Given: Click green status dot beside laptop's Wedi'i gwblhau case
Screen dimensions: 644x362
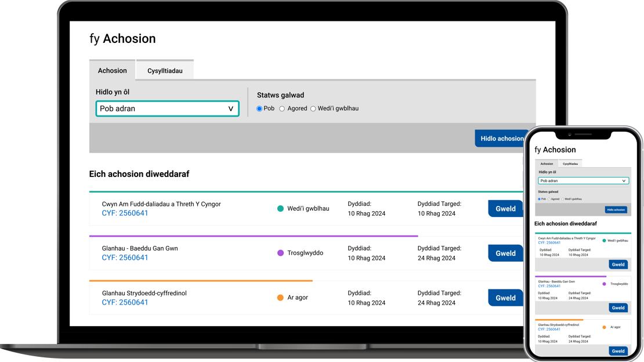Looking at the screenshot, I should coord(281,209).
